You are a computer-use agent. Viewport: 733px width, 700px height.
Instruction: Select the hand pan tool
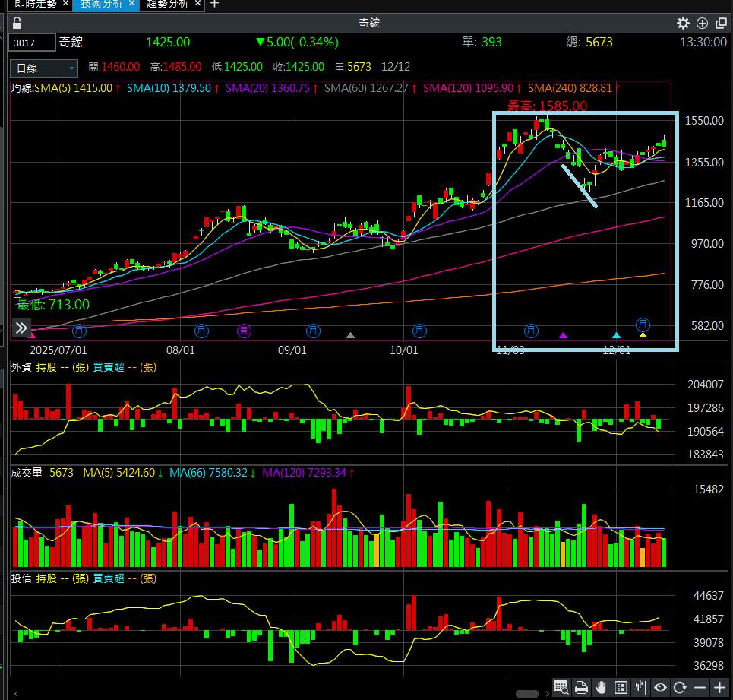[x=602, y=688]
